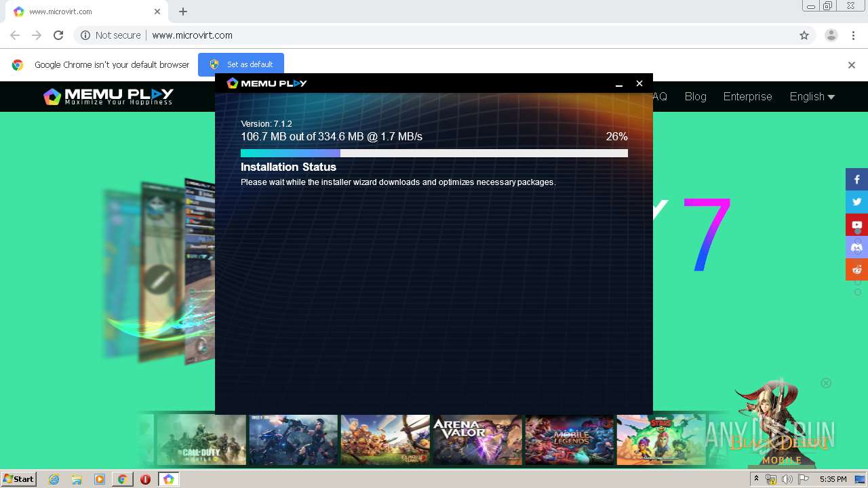Screen dimensions: 868x488
Task: Open the Discord social link
Action: click(x=856, y=247)
